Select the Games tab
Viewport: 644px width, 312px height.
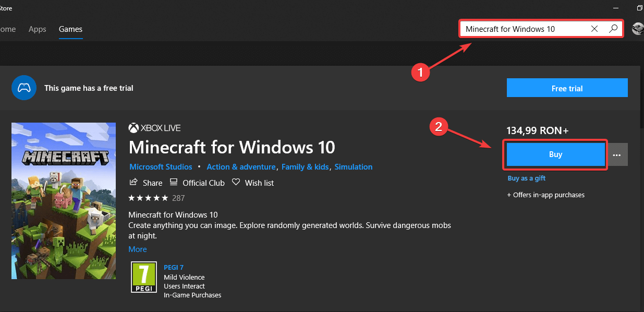(70, 29)
